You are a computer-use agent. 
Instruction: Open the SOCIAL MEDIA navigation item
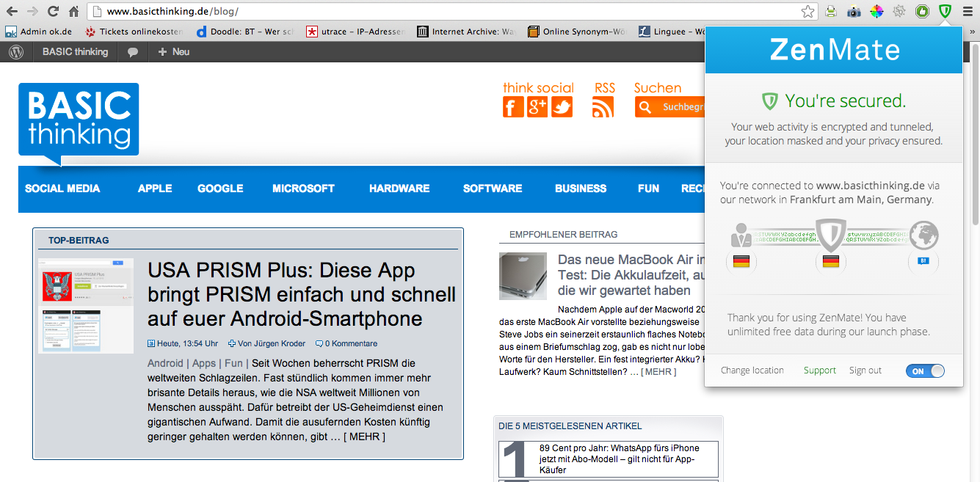(x=62, y=189)
